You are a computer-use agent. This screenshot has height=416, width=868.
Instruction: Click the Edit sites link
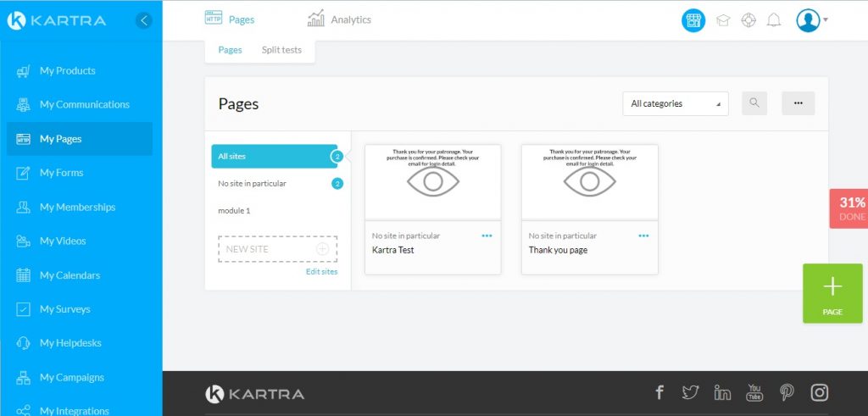coord(321,272)
